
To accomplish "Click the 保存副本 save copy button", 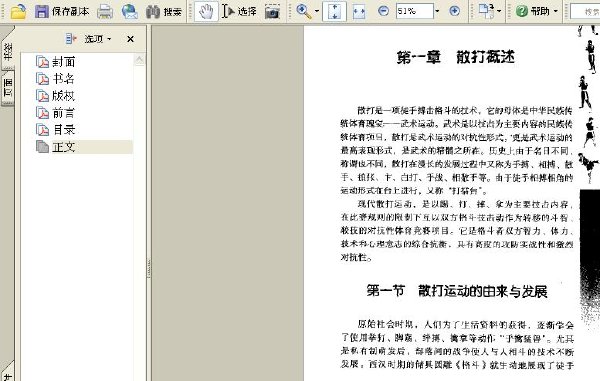I will [62, 11].
